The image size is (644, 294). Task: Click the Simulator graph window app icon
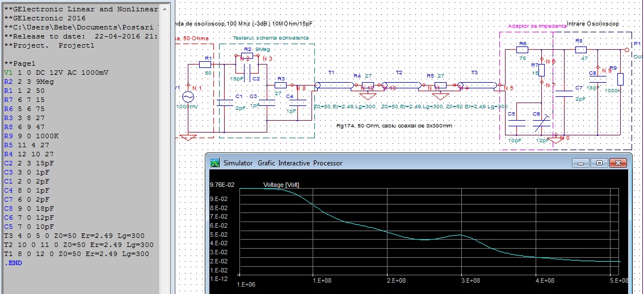(215, 163)
